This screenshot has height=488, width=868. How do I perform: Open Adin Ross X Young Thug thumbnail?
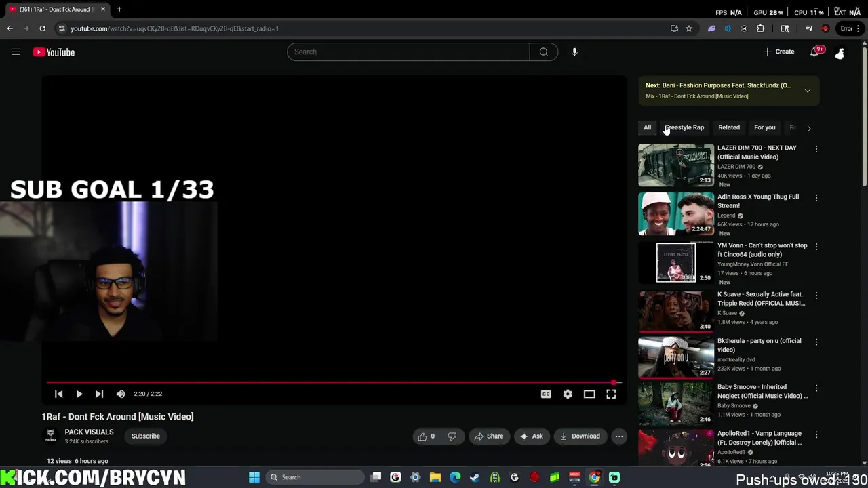click(676, 213)
